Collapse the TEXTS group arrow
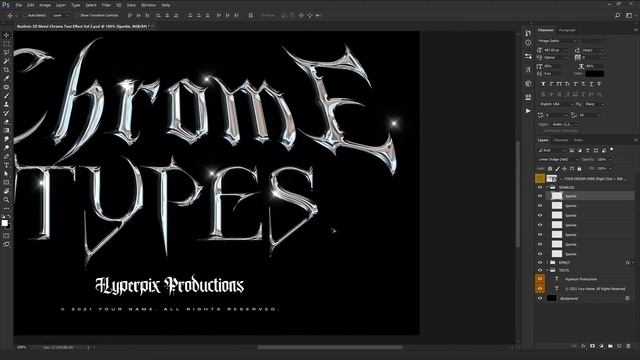640x360 pixels. coord(548,270)
